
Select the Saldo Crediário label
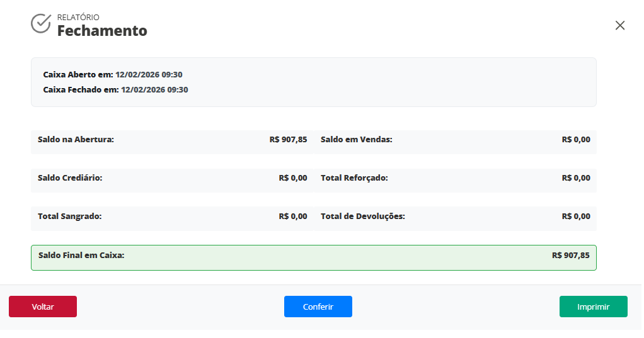70,177
